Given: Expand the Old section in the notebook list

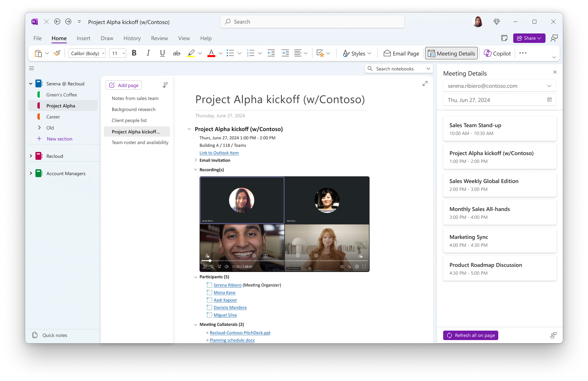Looking at the screenshot, I should click(39, 128).
